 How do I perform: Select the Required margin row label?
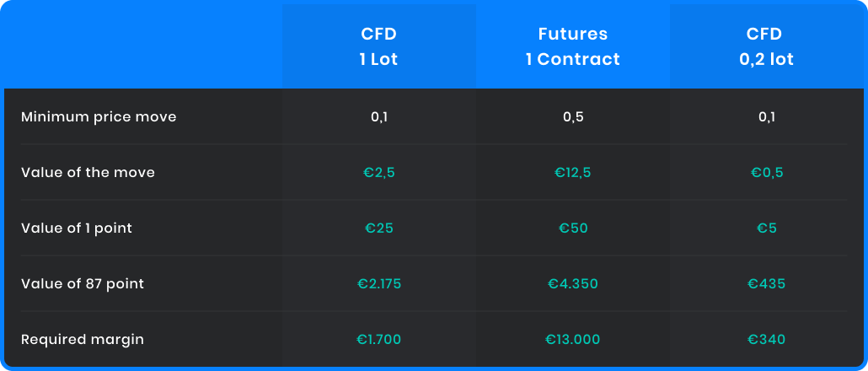[x=83, y=340]
